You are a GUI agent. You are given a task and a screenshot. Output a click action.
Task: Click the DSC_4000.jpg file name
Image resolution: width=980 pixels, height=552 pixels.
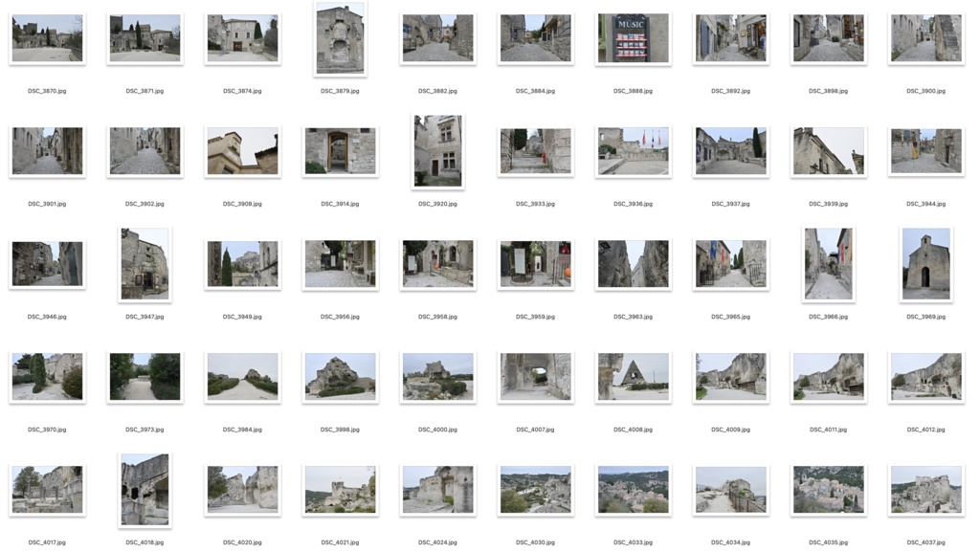tap(437, 430)
